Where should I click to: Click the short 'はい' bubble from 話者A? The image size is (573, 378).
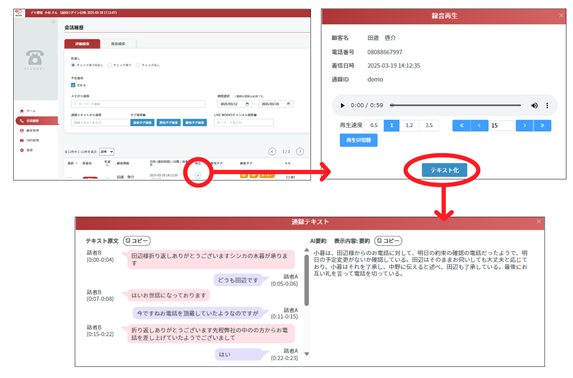pos(238,354)
